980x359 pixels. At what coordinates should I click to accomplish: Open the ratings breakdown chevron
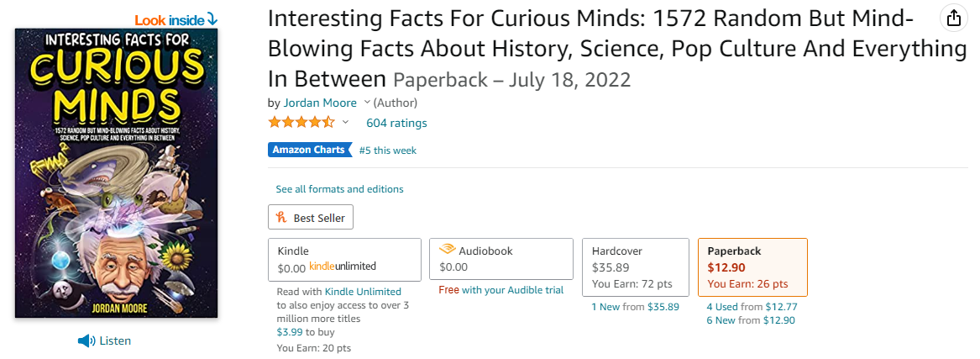click(x=345, y=123)
